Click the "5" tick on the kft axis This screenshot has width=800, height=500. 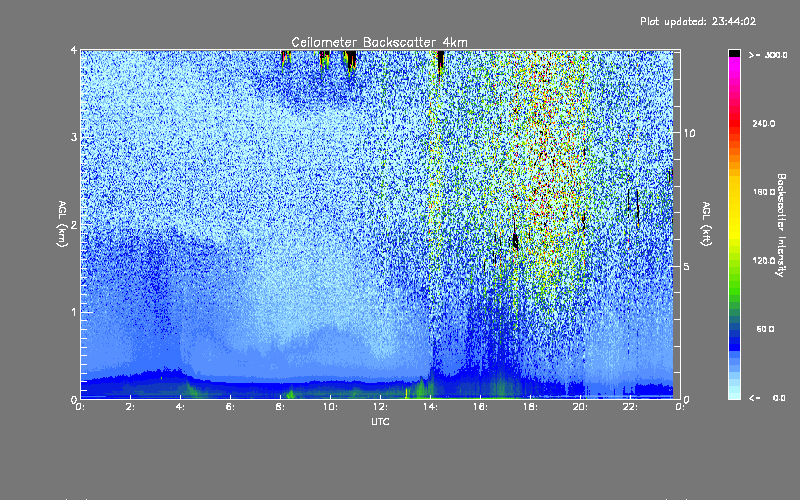687,266
